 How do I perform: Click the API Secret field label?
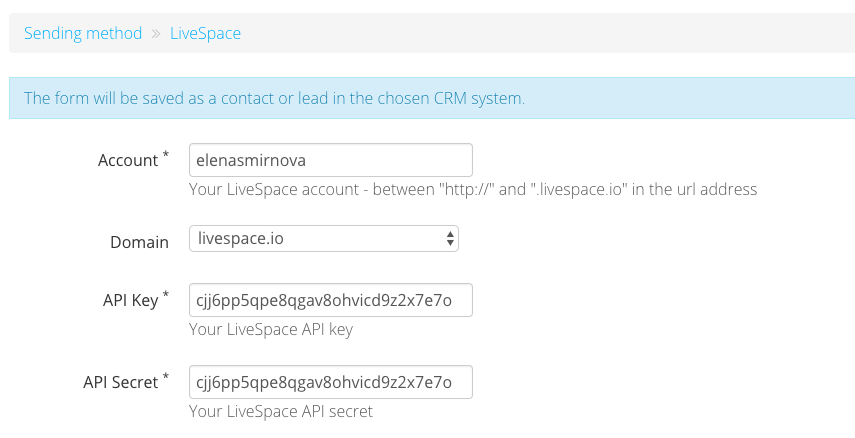click(121, 382)
